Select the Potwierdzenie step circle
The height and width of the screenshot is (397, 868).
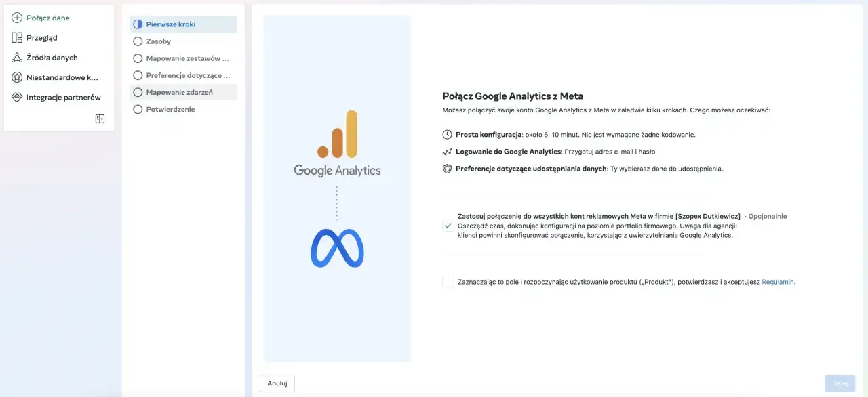[137, 109]
